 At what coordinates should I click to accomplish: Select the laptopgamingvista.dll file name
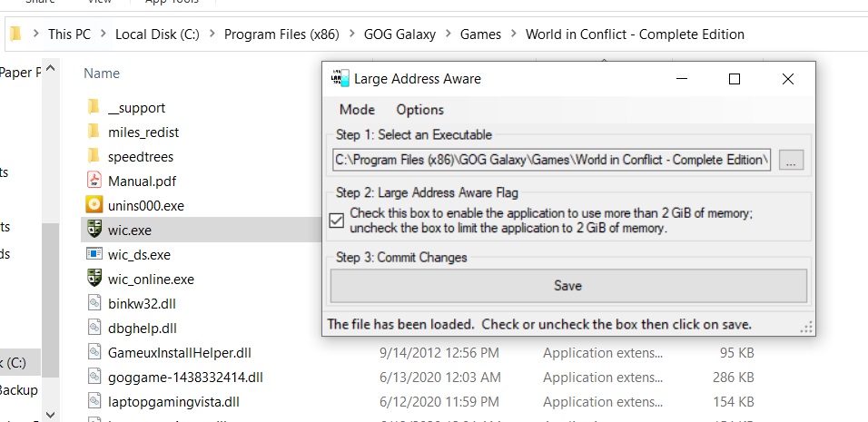click(173, 401)
